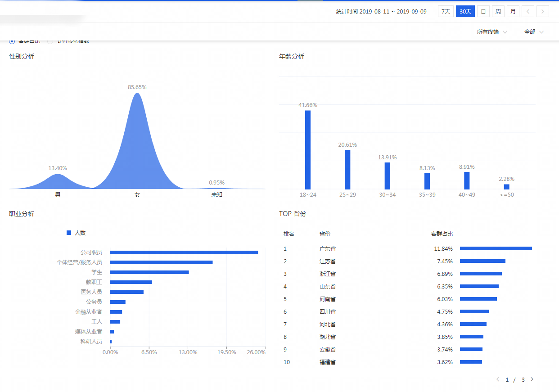
Task: Choose the 日 granularity button
Action: (483, 11)
